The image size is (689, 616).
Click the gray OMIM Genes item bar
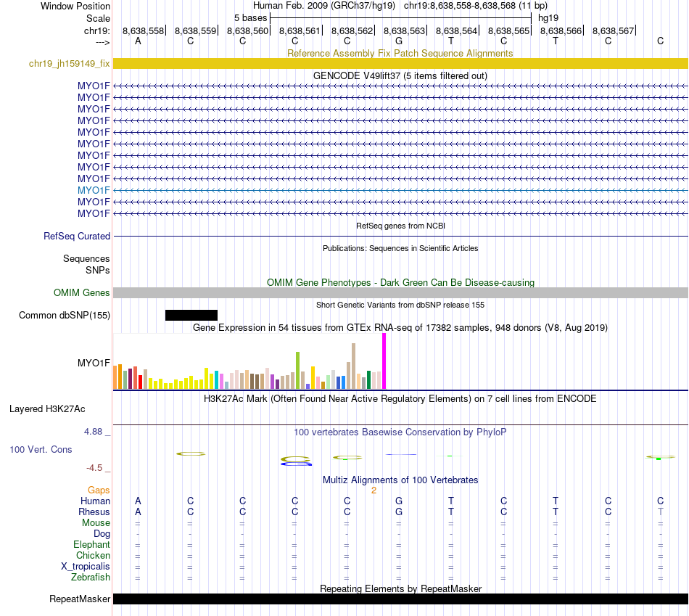click(x=400, y=293)
